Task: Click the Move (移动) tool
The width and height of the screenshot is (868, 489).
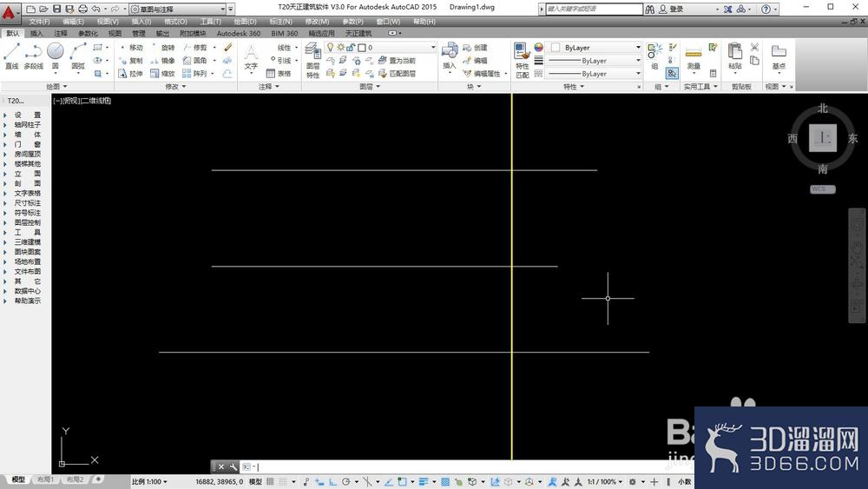Action: coord(131,48)
